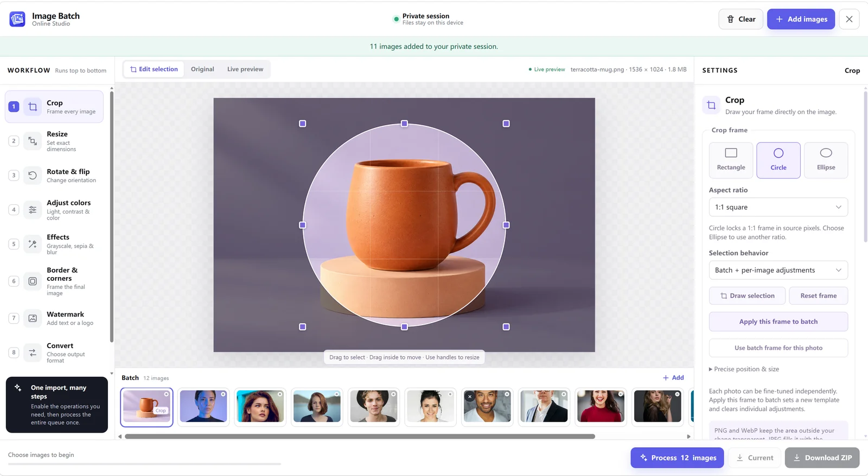
Task: Toggle selection circle on suited man thumbnail
Action: (x=564, y=394)
